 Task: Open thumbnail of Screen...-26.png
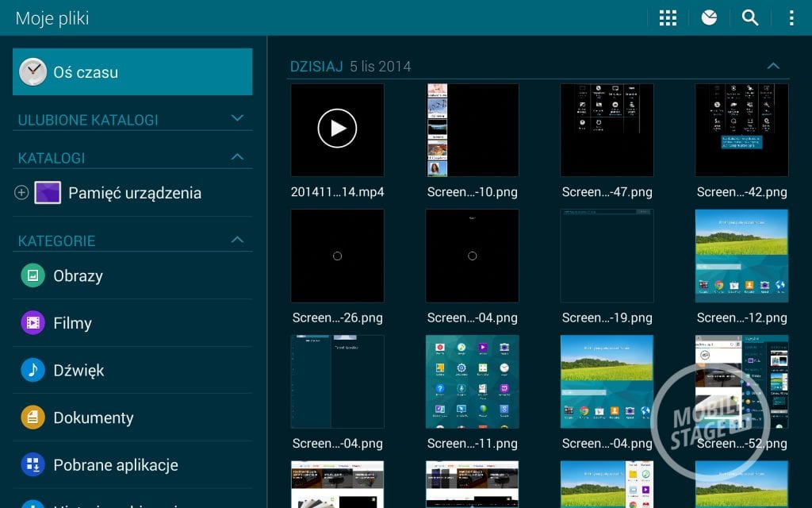[x=337, y=256]
